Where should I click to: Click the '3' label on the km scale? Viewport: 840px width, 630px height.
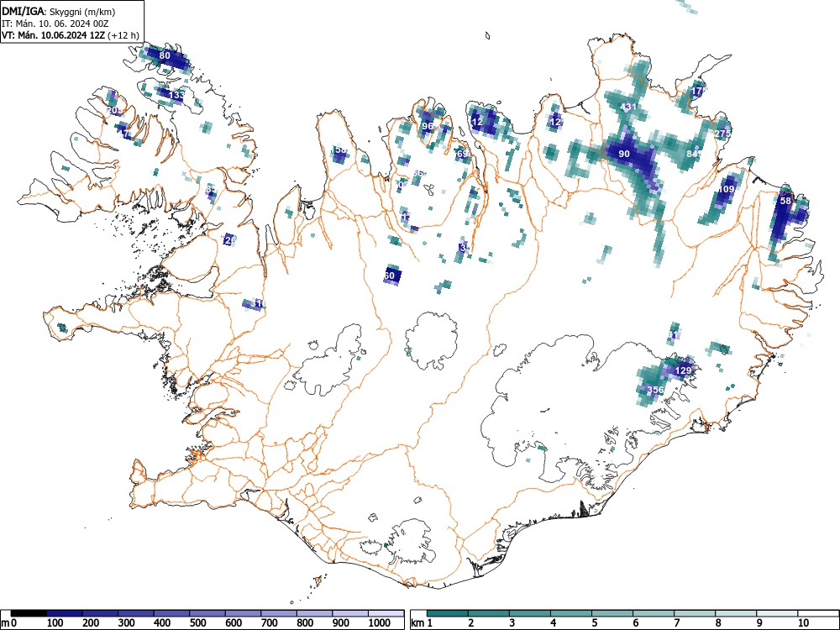coord(512,623)
